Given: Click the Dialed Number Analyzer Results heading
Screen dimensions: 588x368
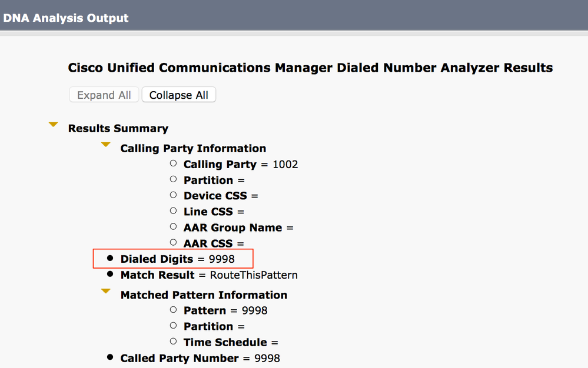Looking at the screenshot, I should pos(310,68).
